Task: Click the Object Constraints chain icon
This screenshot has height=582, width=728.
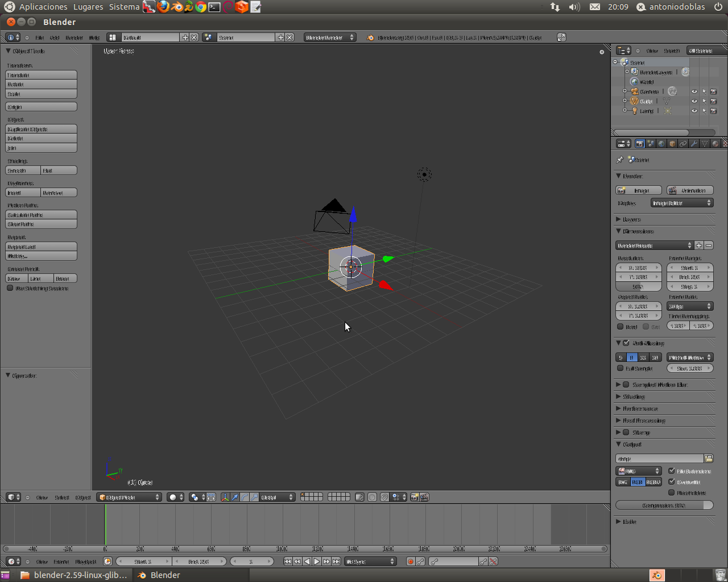Action: coord(683,144)
